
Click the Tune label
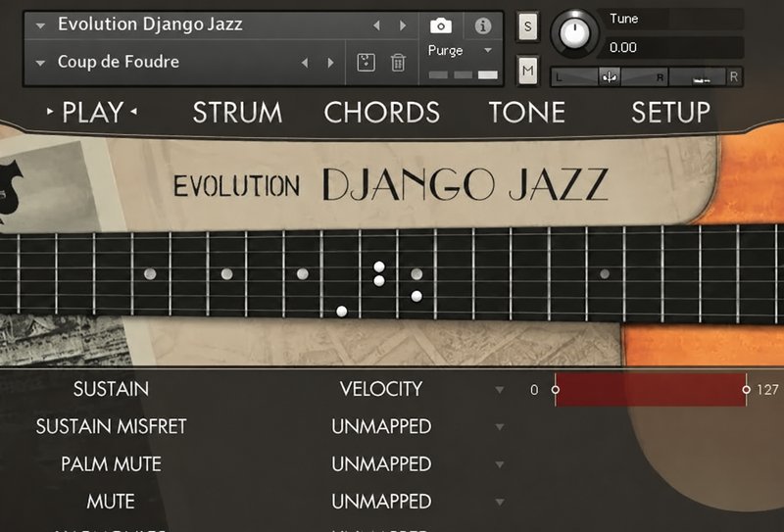(x=623, y=19)
